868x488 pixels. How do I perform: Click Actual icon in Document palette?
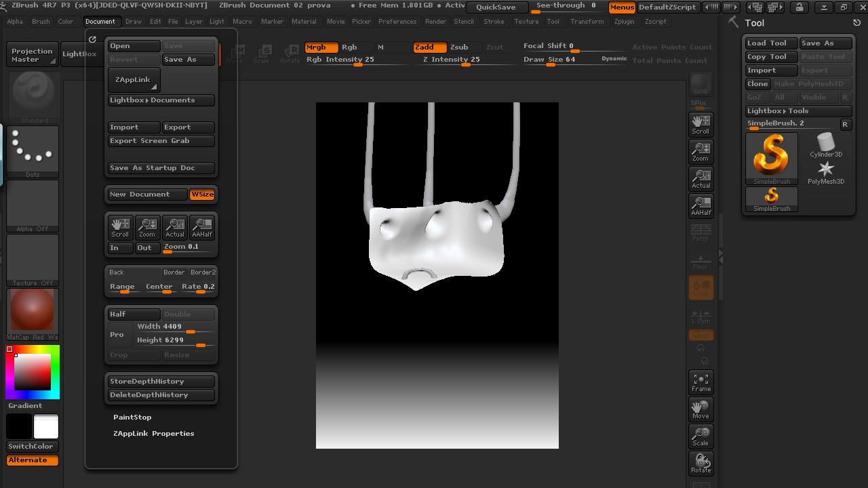click(174, 227)
